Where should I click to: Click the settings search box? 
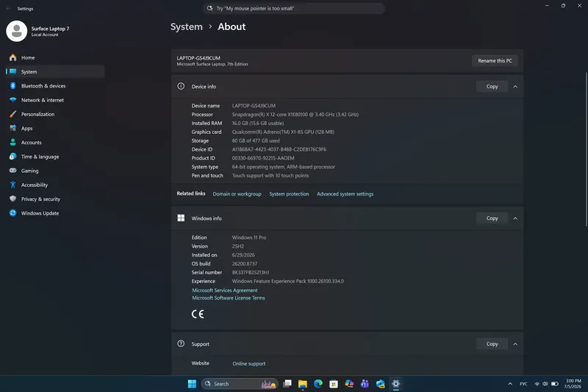tap(294, 8)
